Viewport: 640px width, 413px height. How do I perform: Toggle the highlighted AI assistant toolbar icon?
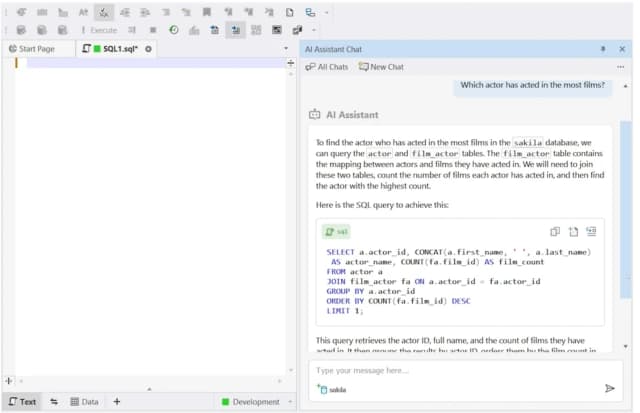(236, 30)
